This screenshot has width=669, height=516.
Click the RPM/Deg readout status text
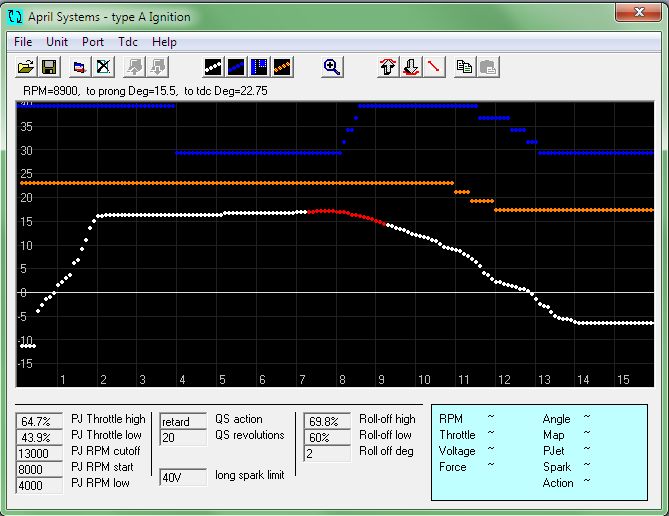145,91
